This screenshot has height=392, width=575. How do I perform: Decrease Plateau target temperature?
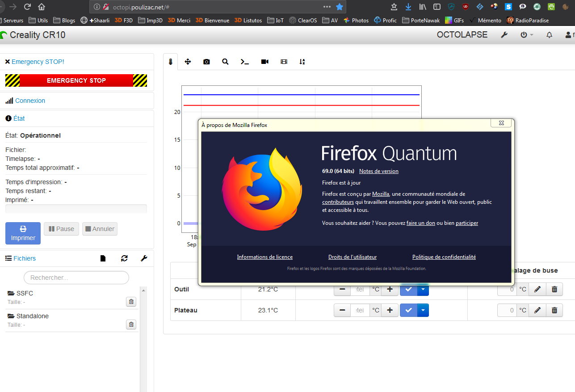[342, 310]
